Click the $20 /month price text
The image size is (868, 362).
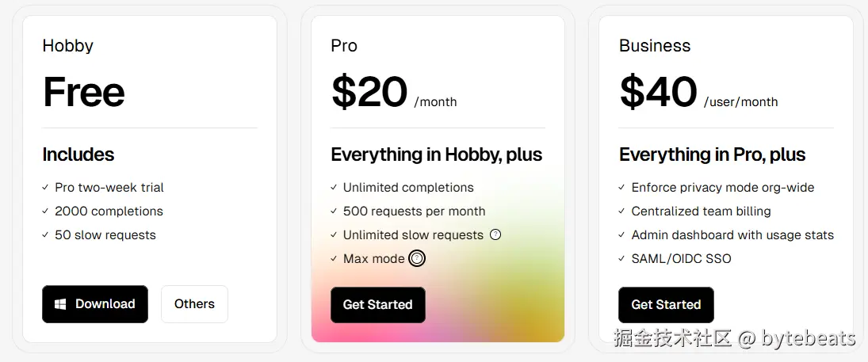tap(393, 93)
